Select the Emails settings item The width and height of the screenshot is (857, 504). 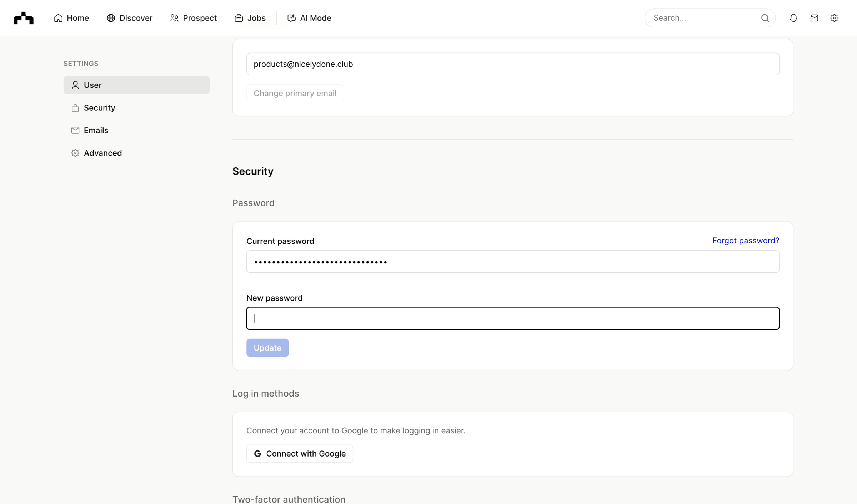(136, 130)
